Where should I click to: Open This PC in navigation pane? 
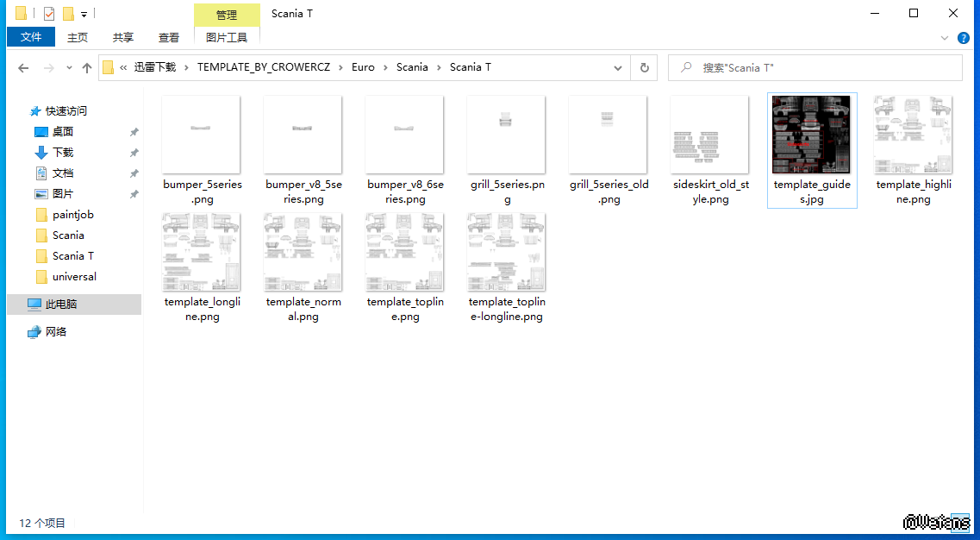pyautogui.click(x=60, y=305)
